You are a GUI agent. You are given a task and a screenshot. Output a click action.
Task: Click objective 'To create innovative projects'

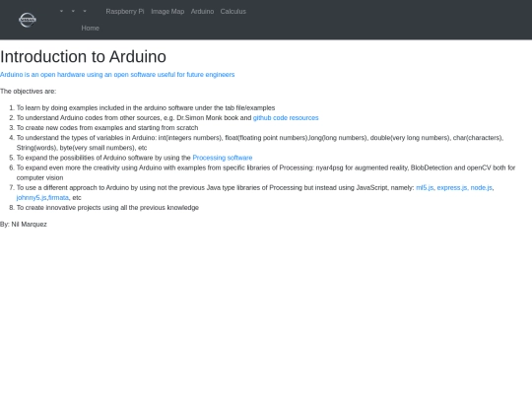click(107, 208)
